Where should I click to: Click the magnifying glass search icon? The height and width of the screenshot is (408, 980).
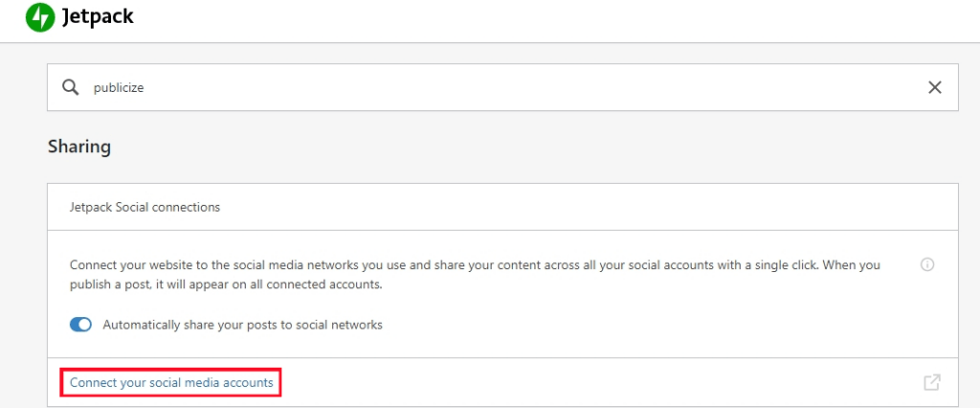[x=71, y=87]
